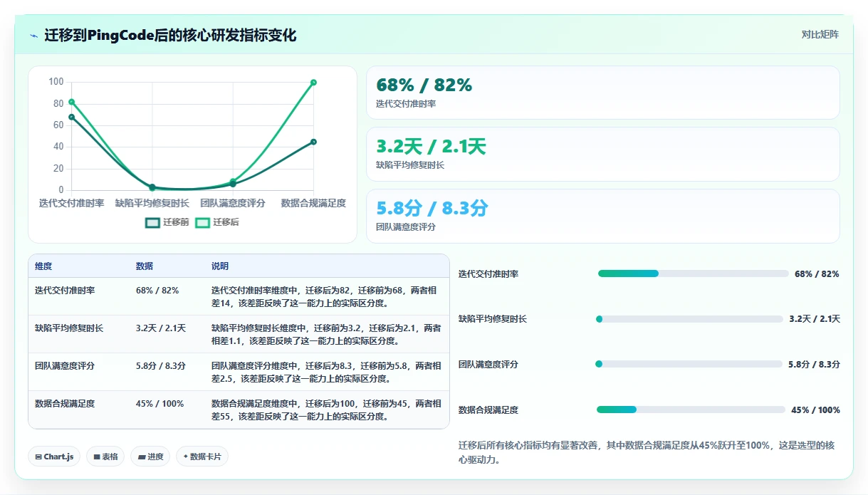Screen dimensions: 868x495
Task: Click the 3.2天 / 2.1天 metric card
Action: (x=602, y=155)
